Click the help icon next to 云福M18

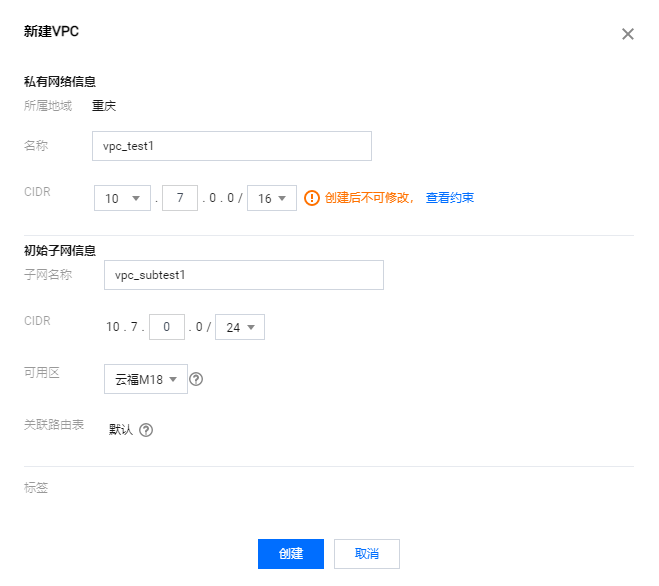coord(196,379)
